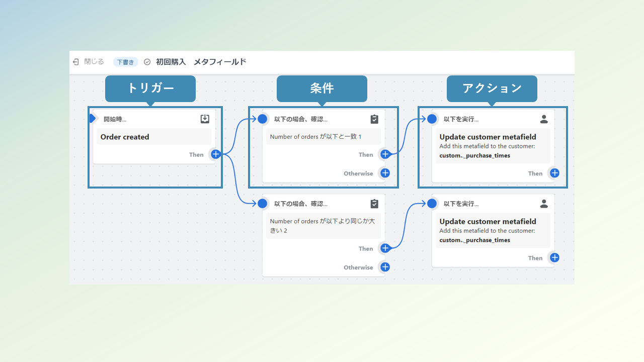
Task: Open second Update customer metafield action
Action: [493, 231]
